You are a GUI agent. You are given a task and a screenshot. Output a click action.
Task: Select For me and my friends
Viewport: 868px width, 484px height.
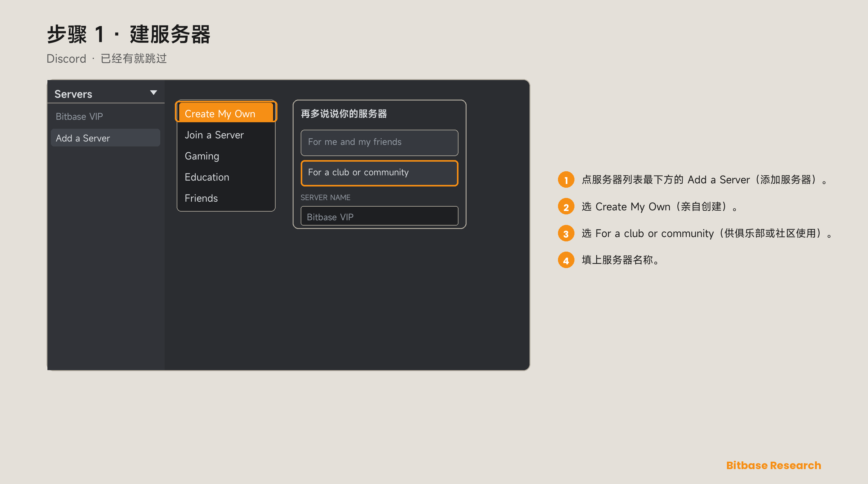[379, 143]
